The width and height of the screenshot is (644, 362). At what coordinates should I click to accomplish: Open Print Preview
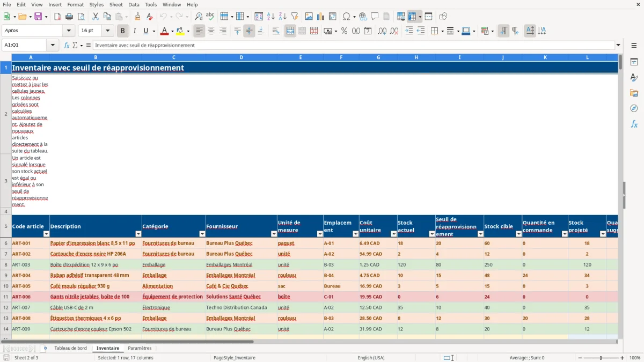81,17
